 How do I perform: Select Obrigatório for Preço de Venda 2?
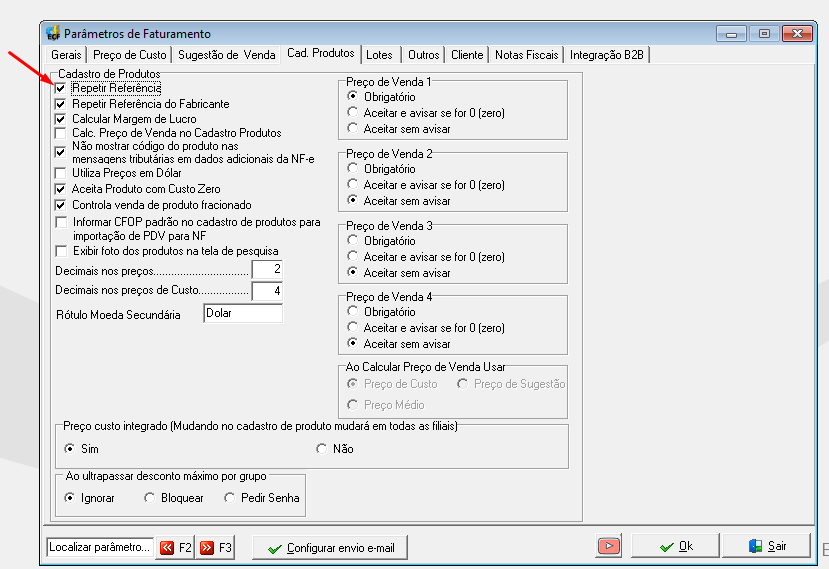(x=353, y=169)
